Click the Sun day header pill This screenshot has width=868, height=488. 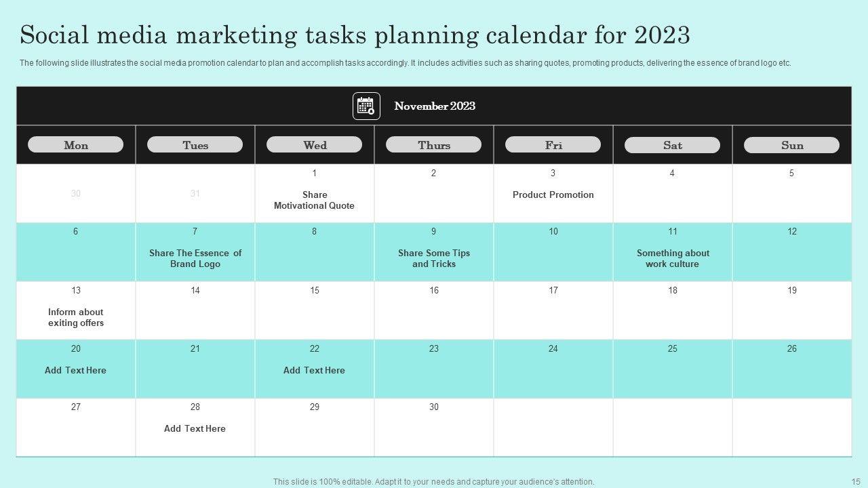click(x=791, y=145)
